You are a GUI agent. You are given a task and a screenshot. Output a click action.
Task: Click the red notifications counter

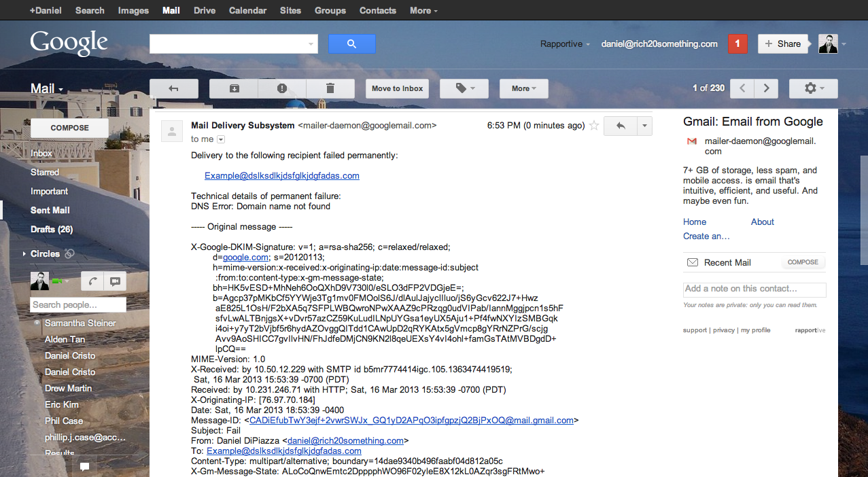coord(737,43)
